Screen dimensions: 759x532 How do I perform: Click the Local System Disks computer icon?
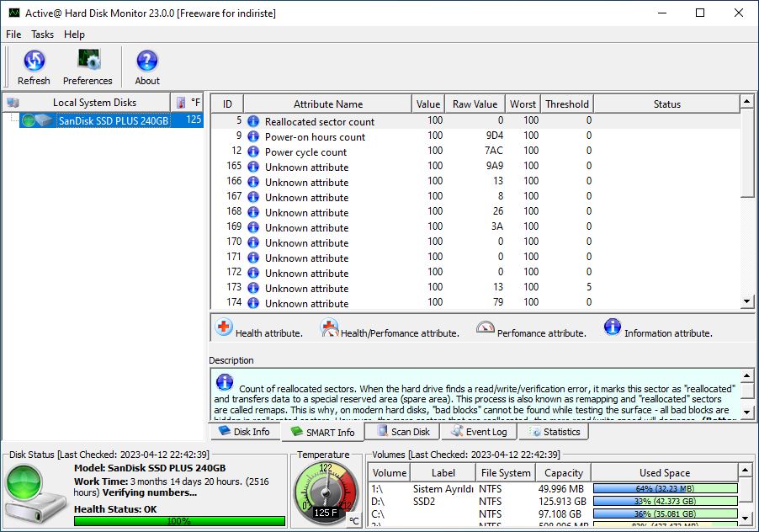click(13, 103)
